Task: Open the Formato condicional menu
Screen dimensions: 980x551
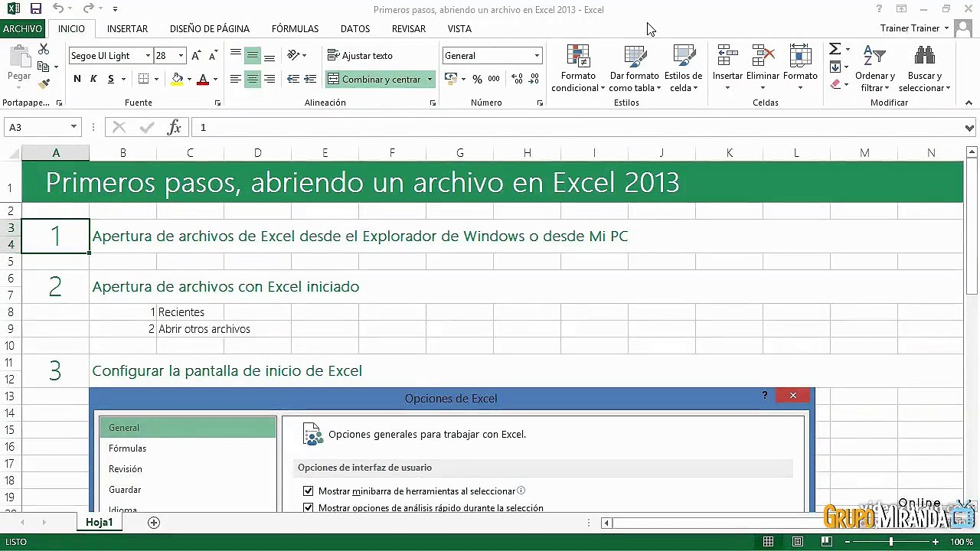Action: tap(578, 68)
